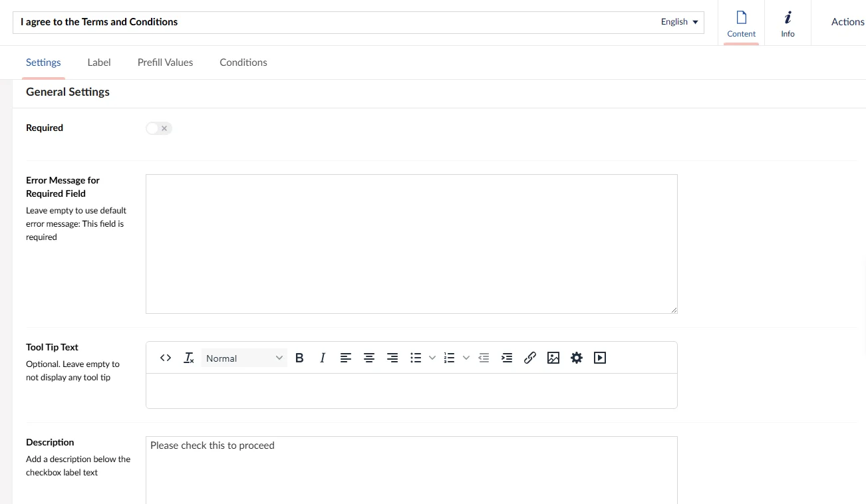Image resolution: width=866 pixels, height=504 pixels.
Task: Open the Normal paragraph style dropdown
Action: (244, 358)
